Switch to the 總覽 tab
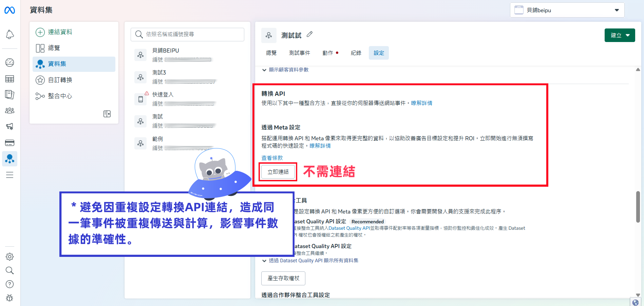Screen dimensions: 644x306 (x=271, y=53)
